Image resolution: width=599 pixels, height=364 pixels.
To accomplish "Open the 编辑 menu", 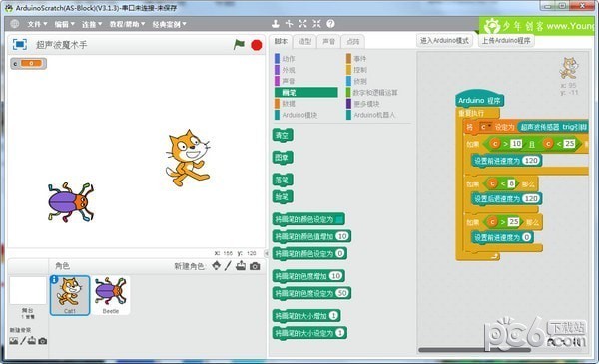I will (64, 24).
